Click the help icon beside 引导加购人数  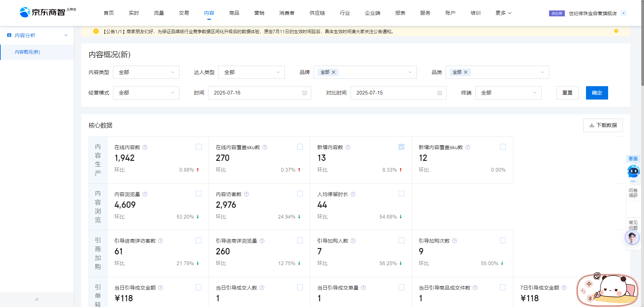[x=353, y=241]
